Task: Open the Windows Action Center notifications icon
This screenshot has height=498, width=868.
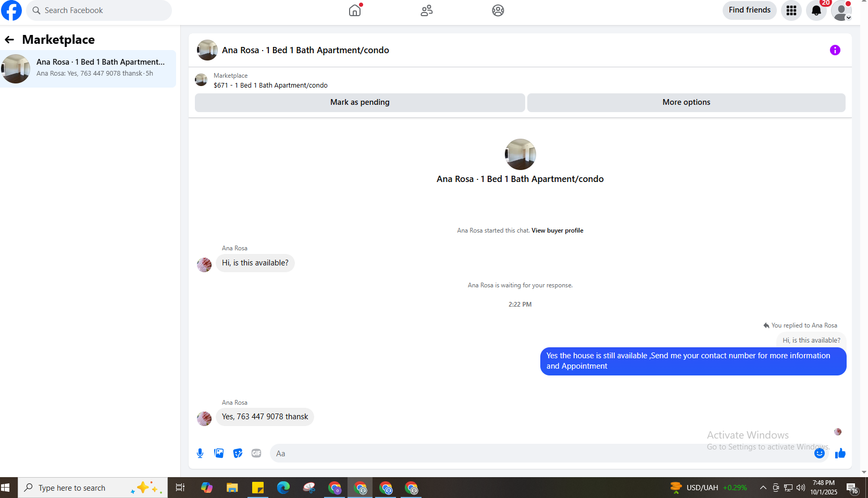Action: click(x=852, y=488)
